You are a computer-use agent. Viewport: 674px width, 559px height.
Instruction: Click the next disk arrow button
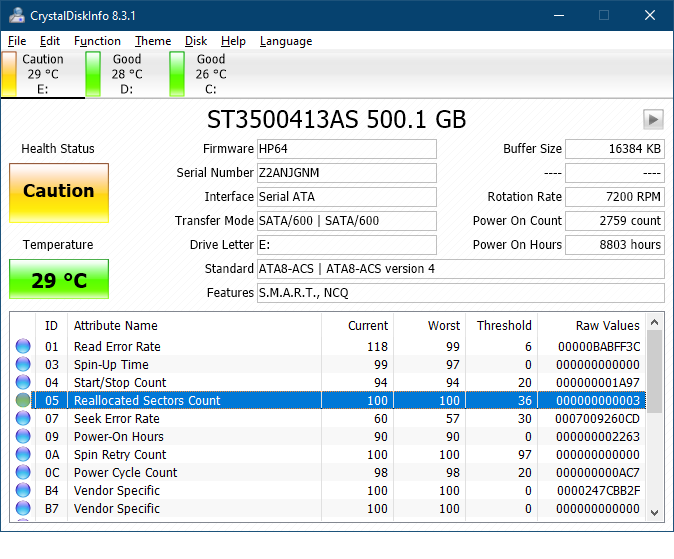tap(653, 119)
